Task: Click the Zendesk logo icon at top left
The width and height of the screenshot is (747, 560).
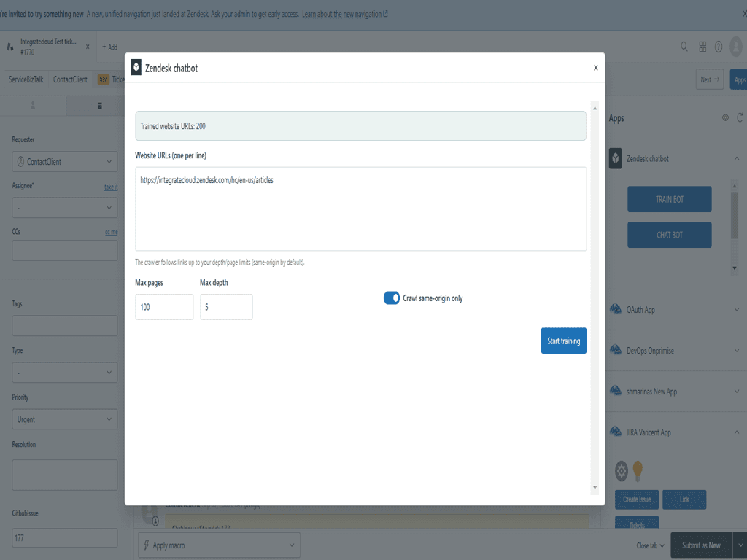Action: [x=10, y=47]
